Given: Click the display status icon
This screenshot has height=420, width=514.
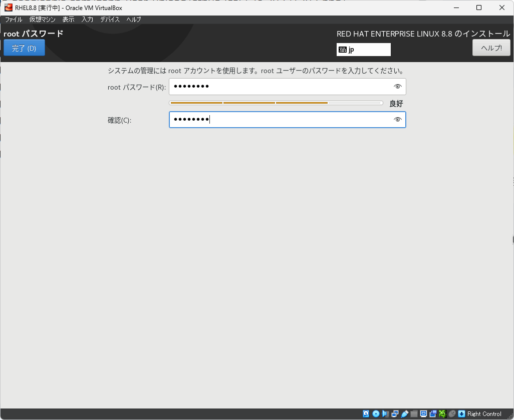Looking at the screenshot, I should [x=423, y=414].
